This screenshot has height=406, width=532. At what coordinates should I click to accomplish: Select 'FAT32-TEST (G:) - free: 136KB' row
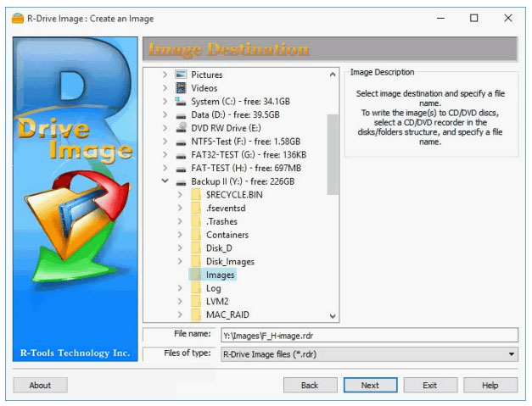coord(249,154)
